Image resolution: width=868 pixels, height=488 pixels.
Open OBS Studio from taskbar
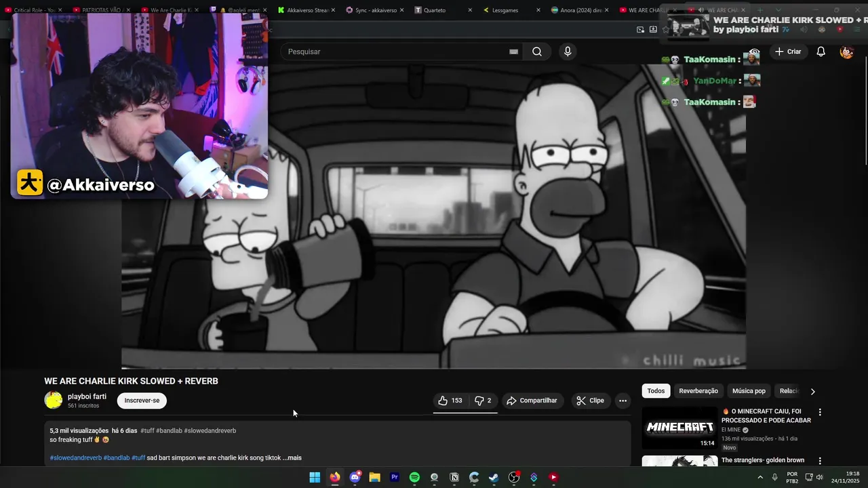(x=514, y=477)
